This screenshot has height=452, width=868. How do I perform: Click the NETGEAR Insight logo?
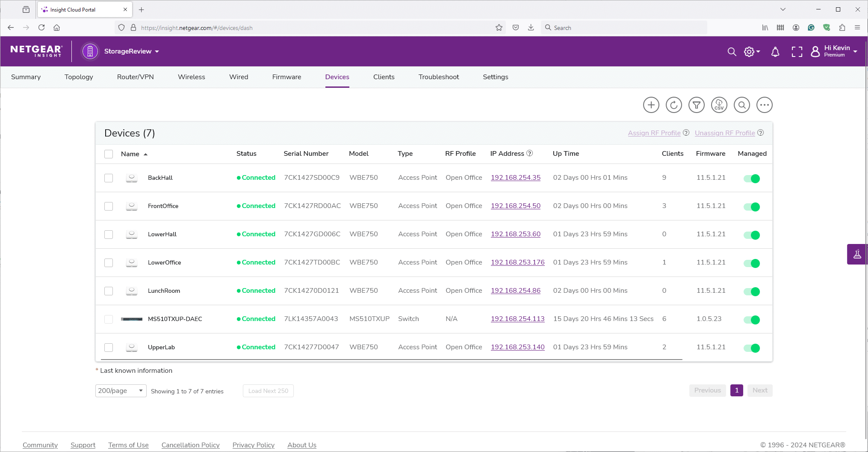pos(36,51)
